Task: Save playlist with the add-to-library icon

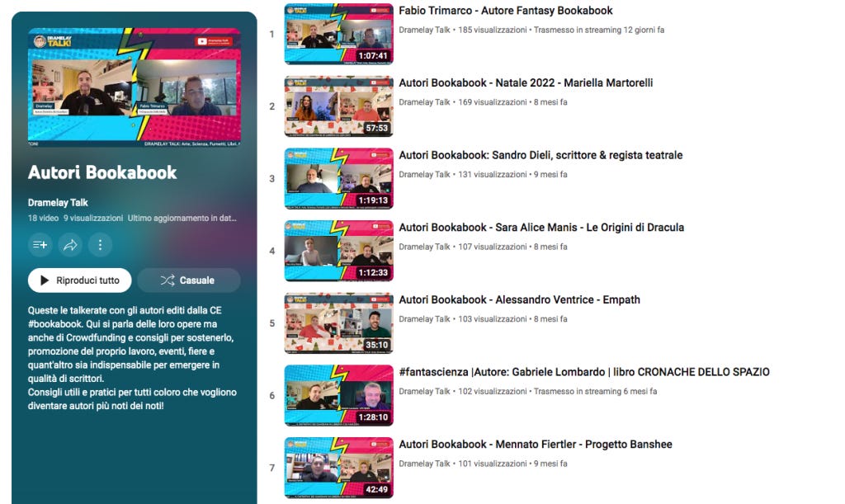Action: tap(40, 245)
